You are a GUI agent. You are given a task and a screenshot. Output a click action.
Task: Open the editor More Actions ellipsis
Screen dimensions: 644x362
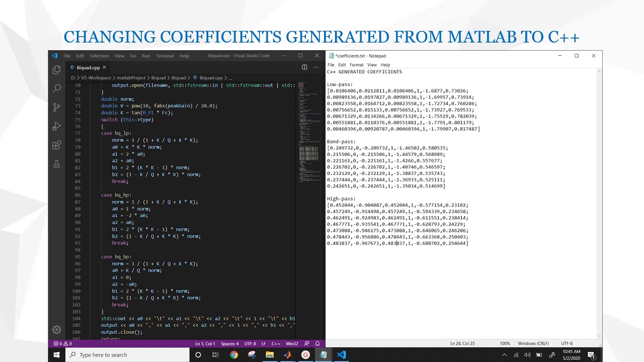(x=316, y=67)
